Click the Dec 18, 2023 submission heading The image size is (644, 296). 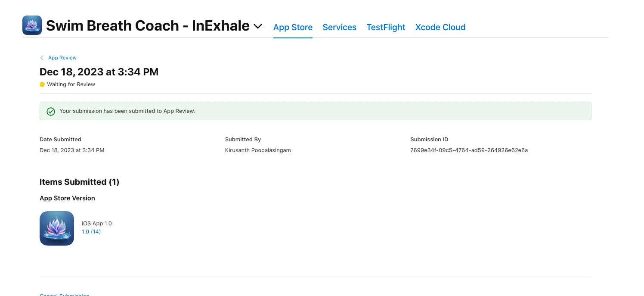pyautogui.click(x=99, y=72)
